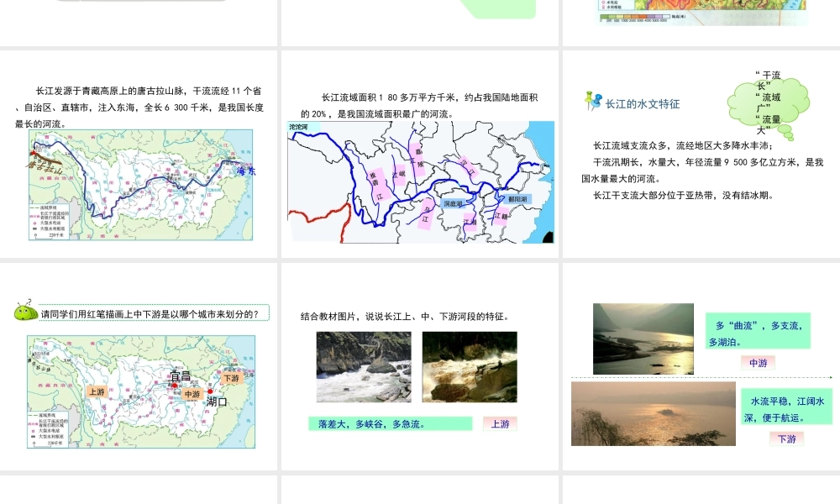Click the 结合教材图片 instruction text
This screenshot has height=504, width=840.
(x=405, y=317)
